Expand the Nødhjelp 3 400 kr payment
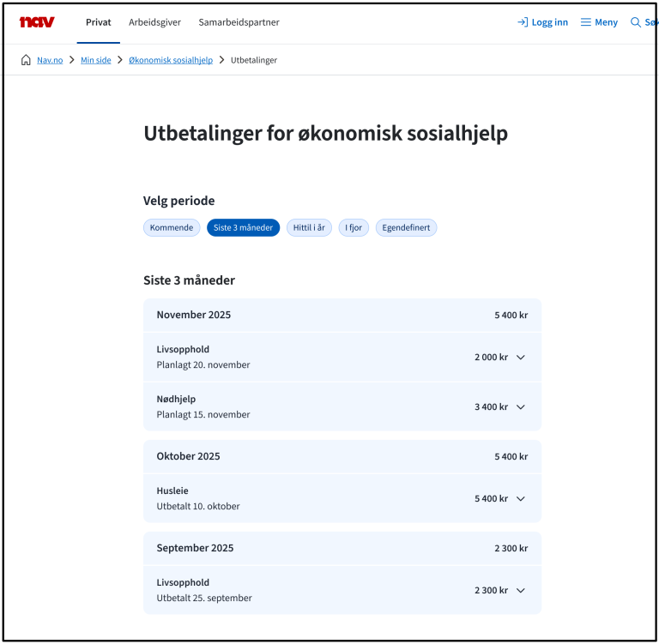 tap(520, 407)
